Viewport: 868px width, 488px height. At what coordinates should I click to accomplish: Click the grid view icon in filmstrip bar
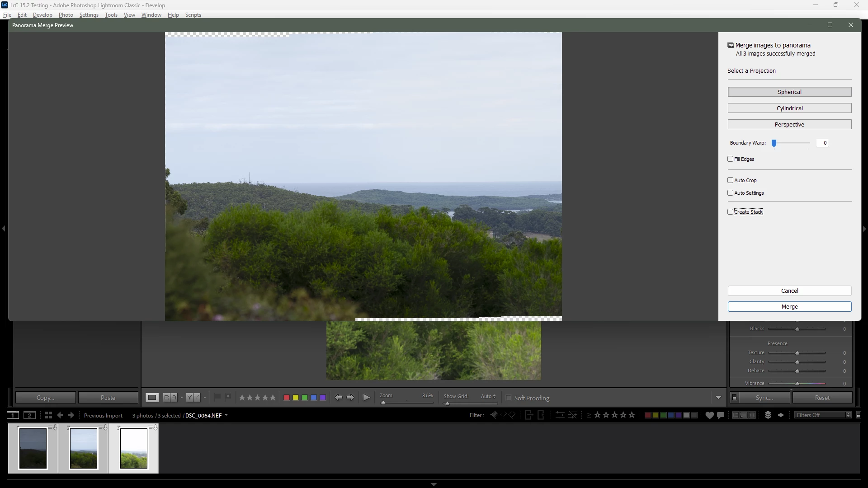click(x=48, y=415)
